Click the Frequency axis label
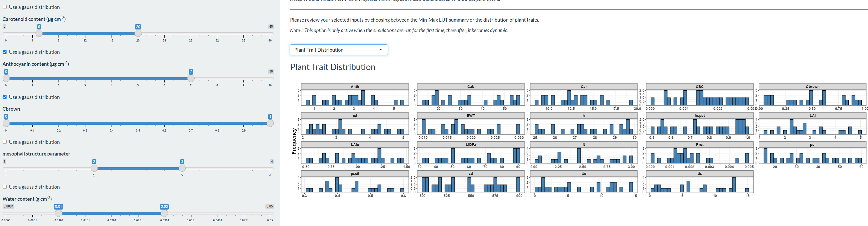Viewport: 868px width, 226px height. (294, 141)
